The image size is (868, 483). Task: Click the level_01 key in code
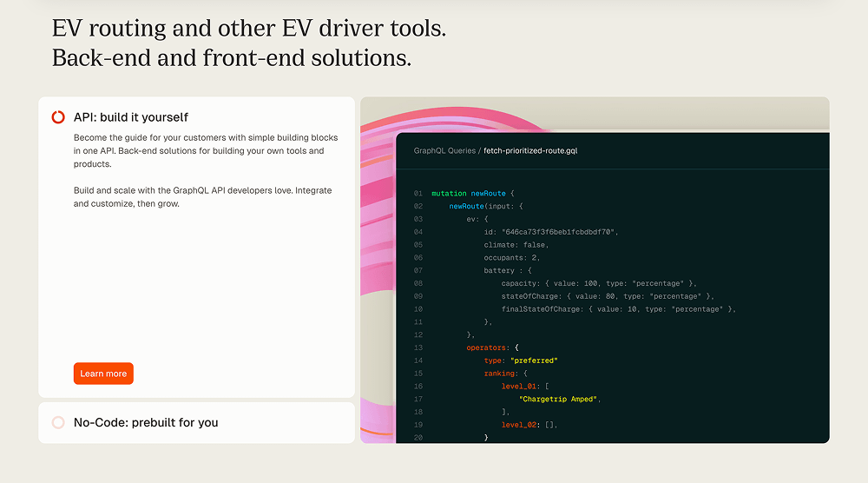tap(519, 386)
